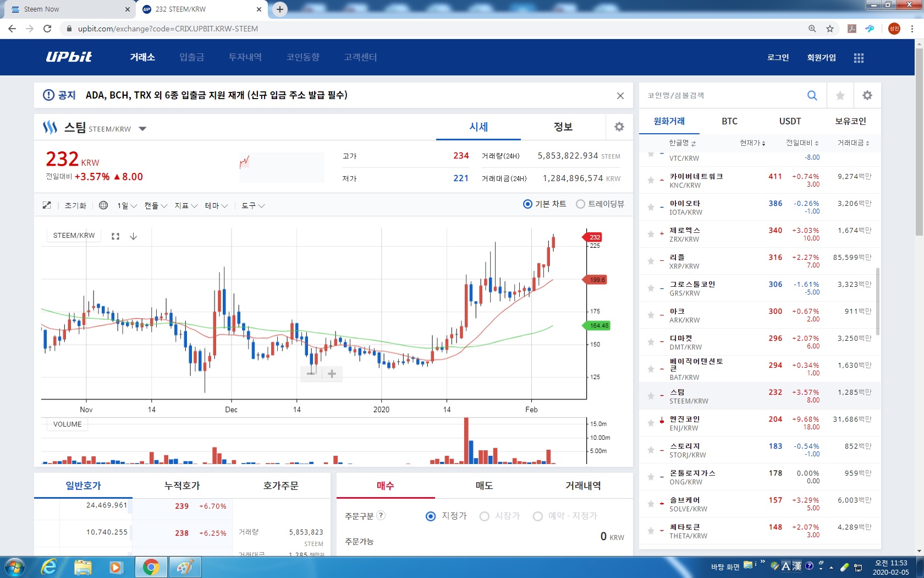Open the 캔들 chart type dropdown
This screenshot has width=924, height=578.
tap(156, 206)
